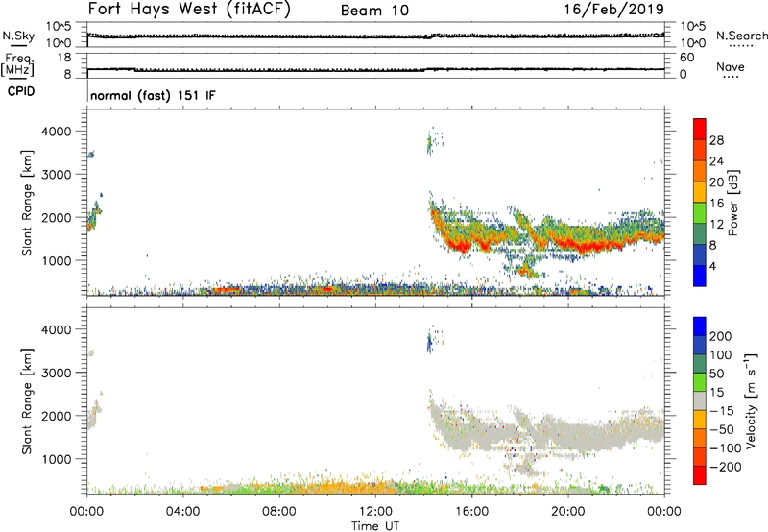
Task: Click the '20' power colorbar value
Action: (716, 182)
